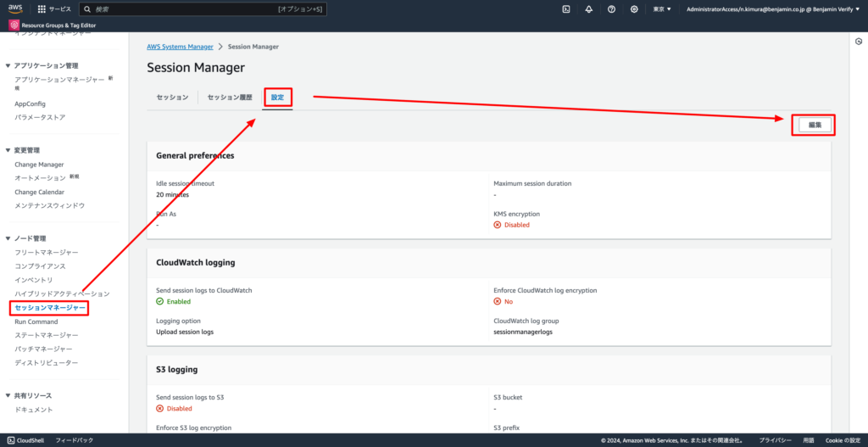Screen dimensions: 868x447
Task: Open the notifications bell
Action: (589, 8)
